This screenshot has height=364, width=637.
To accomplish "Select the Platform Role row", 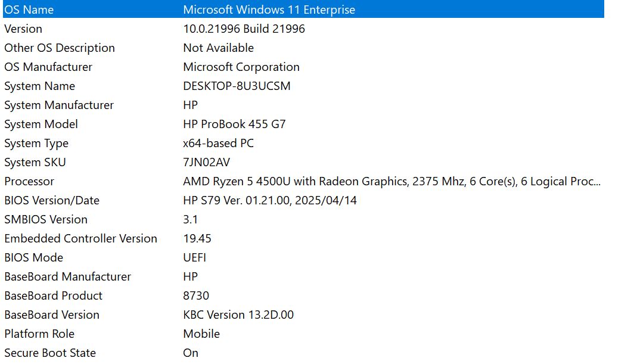I will [x=39, y=334].
